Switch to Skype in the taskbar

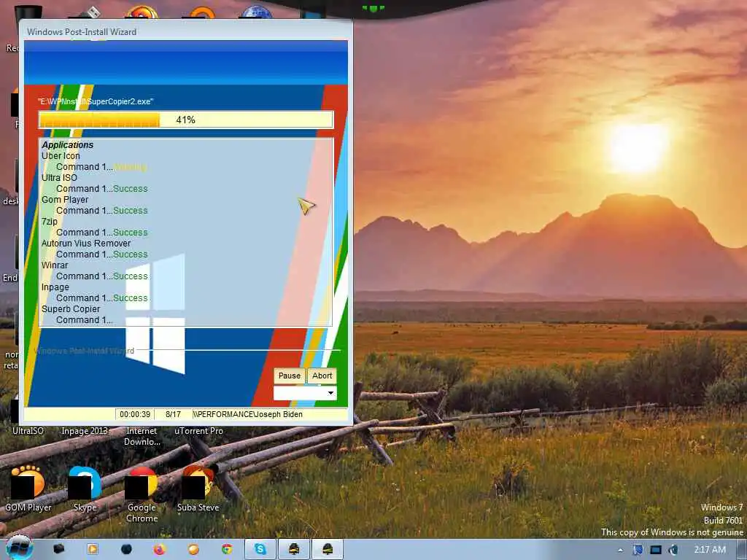(260, 549)
